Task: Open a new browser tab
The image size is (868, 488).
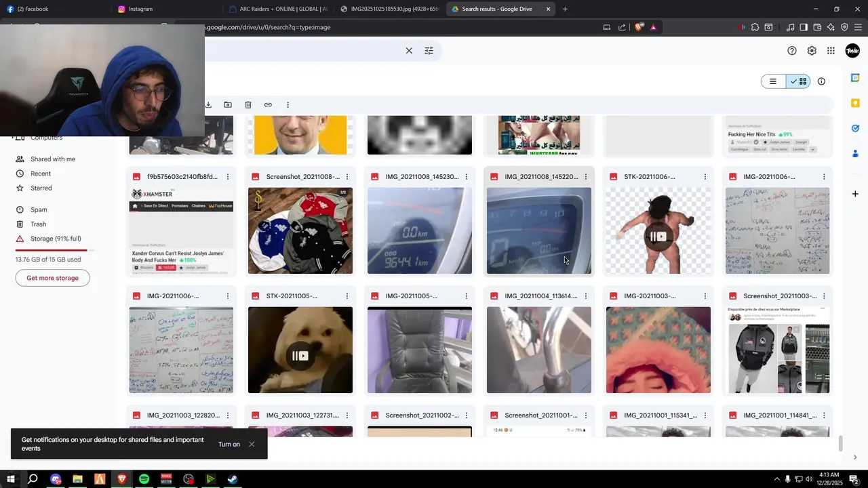Action: [565, 9]
